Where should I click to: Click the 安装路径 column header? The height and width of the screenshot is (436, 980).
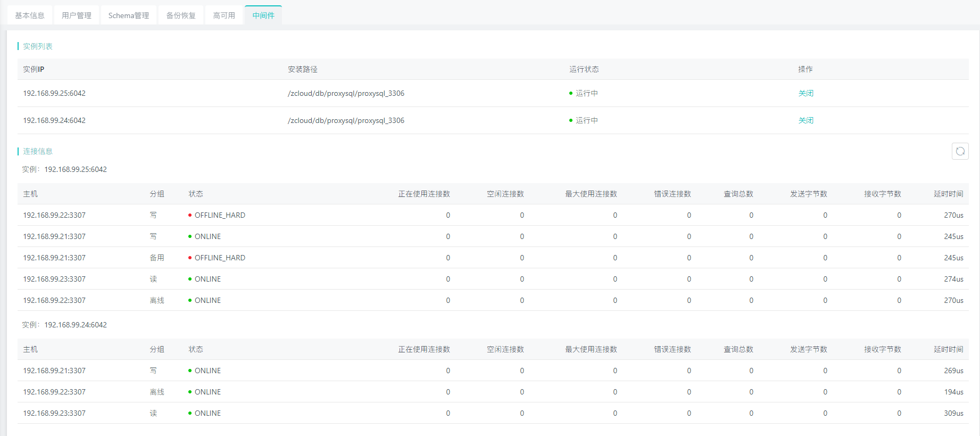[x=302, y=69]
